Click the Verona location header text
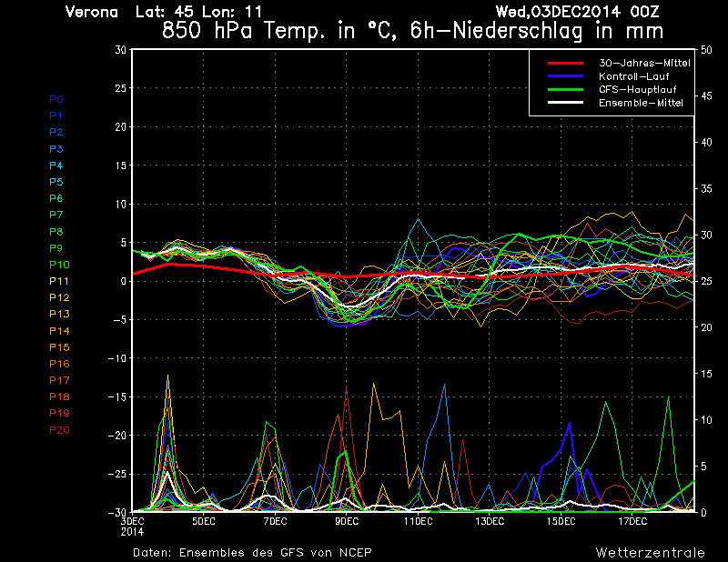 (x=92, y=12)
